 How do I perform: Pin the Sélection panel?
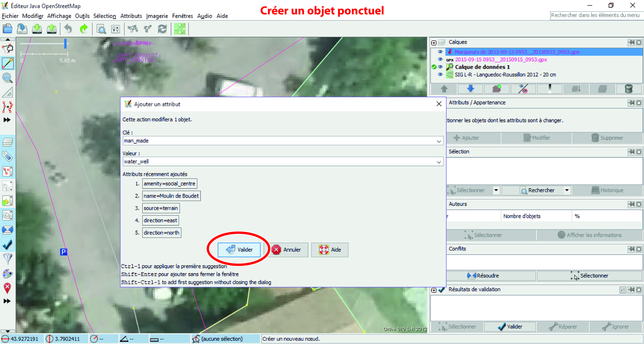[x=631, y=152]
